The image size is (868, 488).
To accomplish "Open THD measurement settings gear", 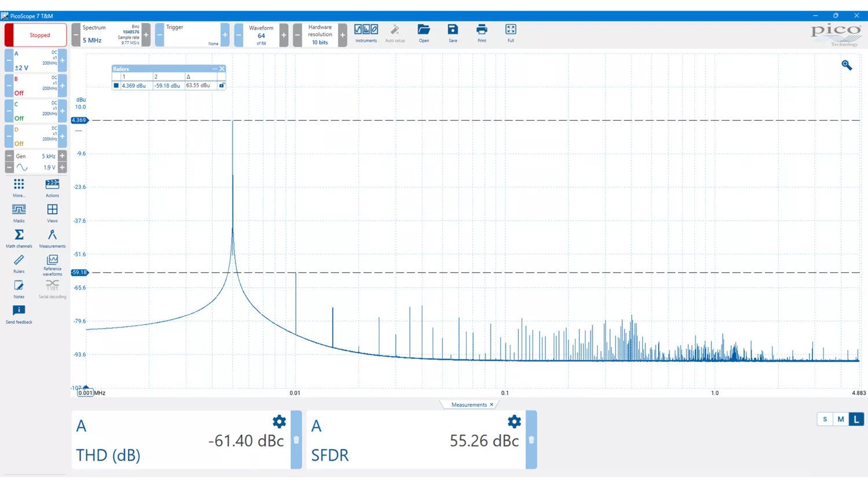I will 279,422.
